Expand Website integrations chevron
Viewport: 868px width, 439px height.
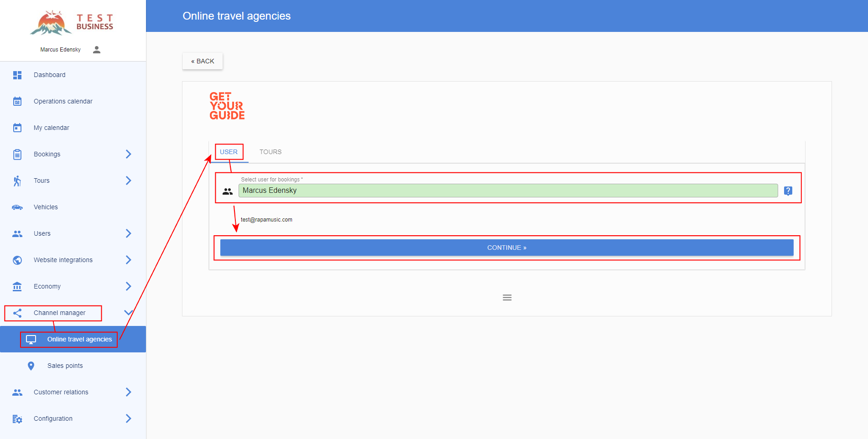pyautogui.click(x=128, y=260)
